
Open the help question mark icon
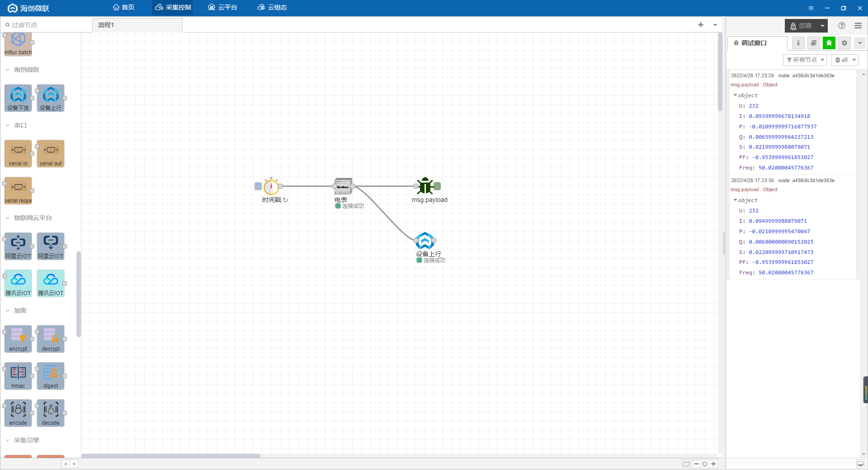842,26
